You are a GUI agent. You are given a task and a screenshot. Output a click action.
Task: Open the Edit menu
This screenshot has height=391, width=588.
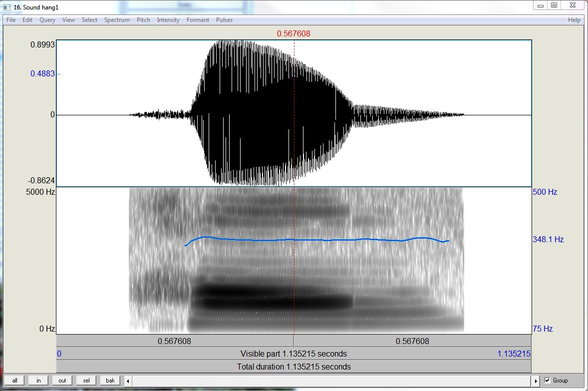pos(27,20)
